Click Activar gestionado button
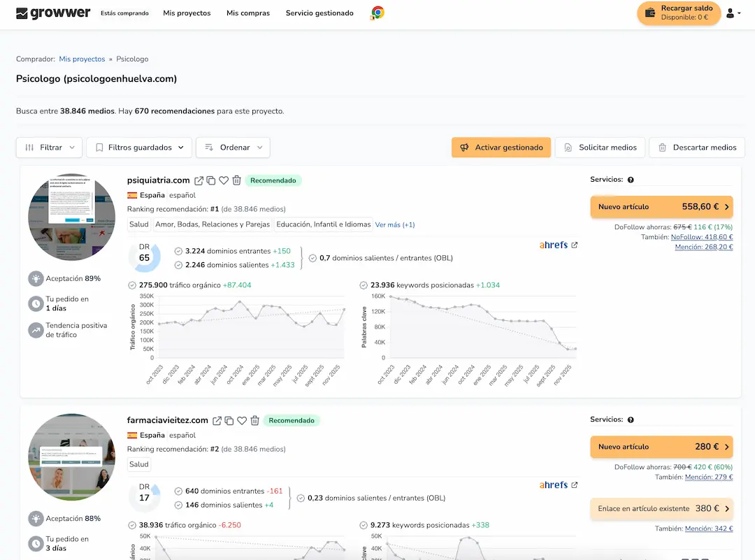 (x=501, y=148)
